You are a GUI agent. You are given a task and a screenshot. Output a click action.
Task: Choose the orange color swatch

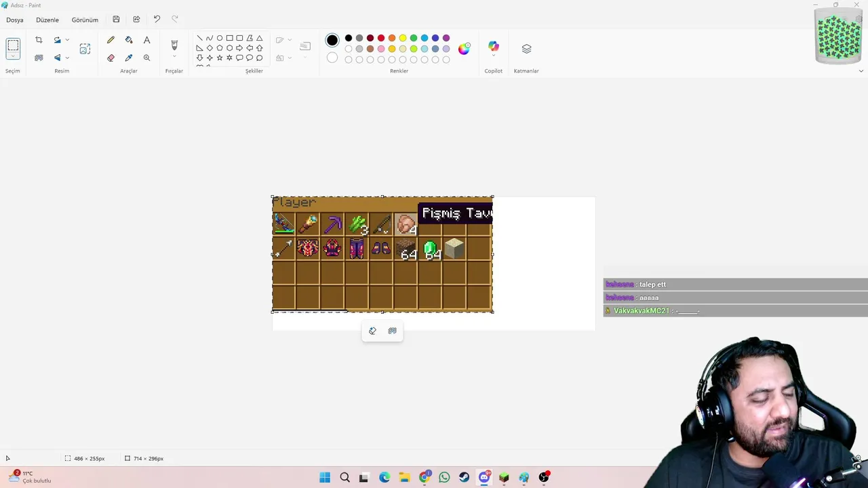pos(392,38)
